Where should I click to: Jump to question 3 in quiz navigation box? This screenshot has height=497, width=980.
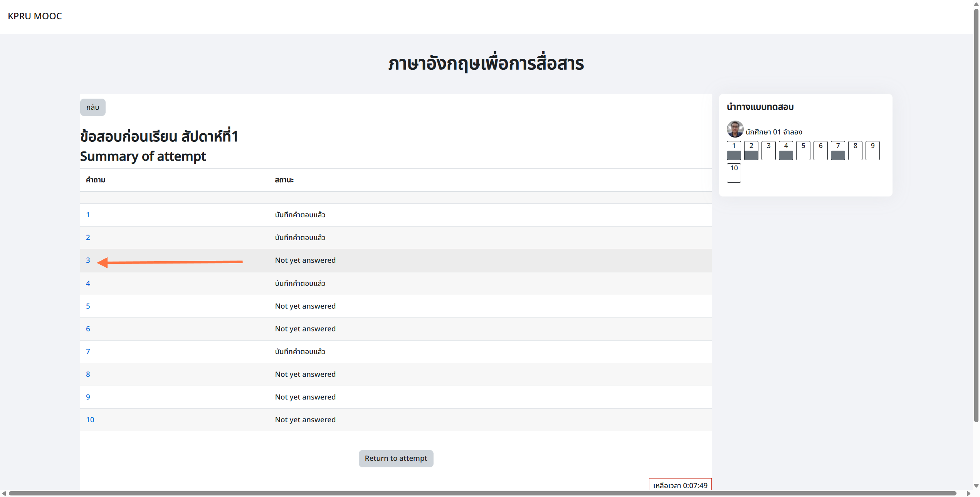768,151
